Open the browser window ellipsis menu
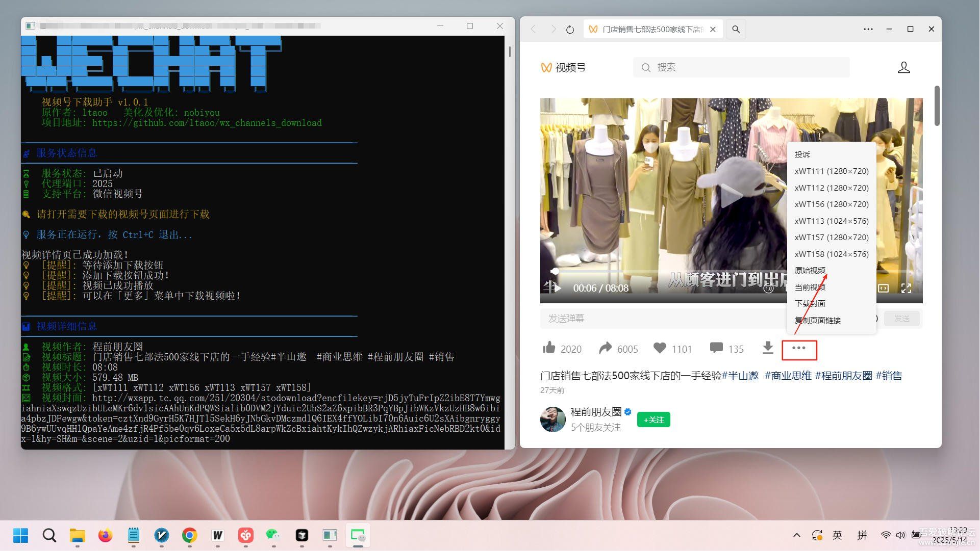This screenshot has height=551, width=980. [x=868, y=30]
